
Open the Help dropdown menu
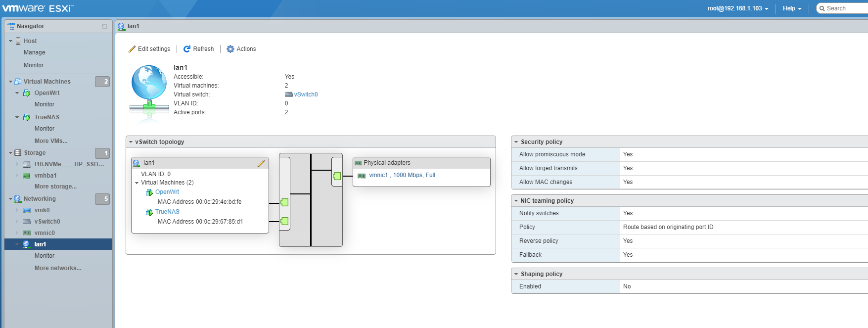pyautogui.click(x=792, y=8)
